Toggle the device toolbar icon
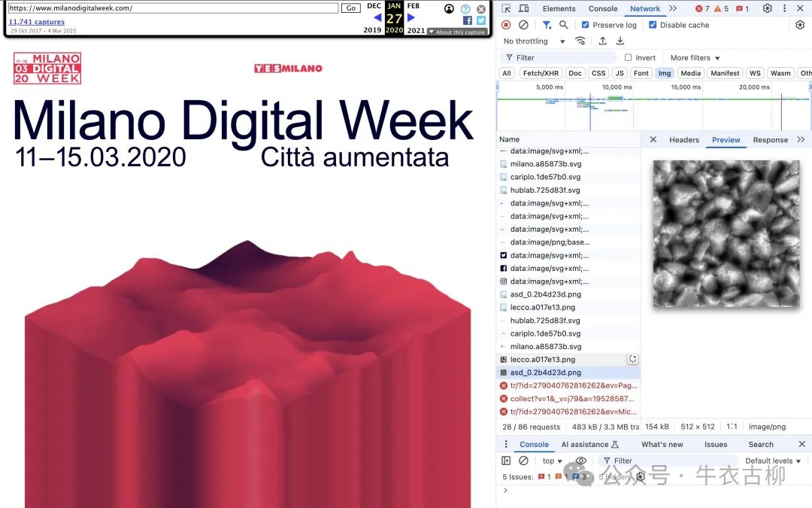The height and width of the screenshot is (508, 812). (523, 8)
